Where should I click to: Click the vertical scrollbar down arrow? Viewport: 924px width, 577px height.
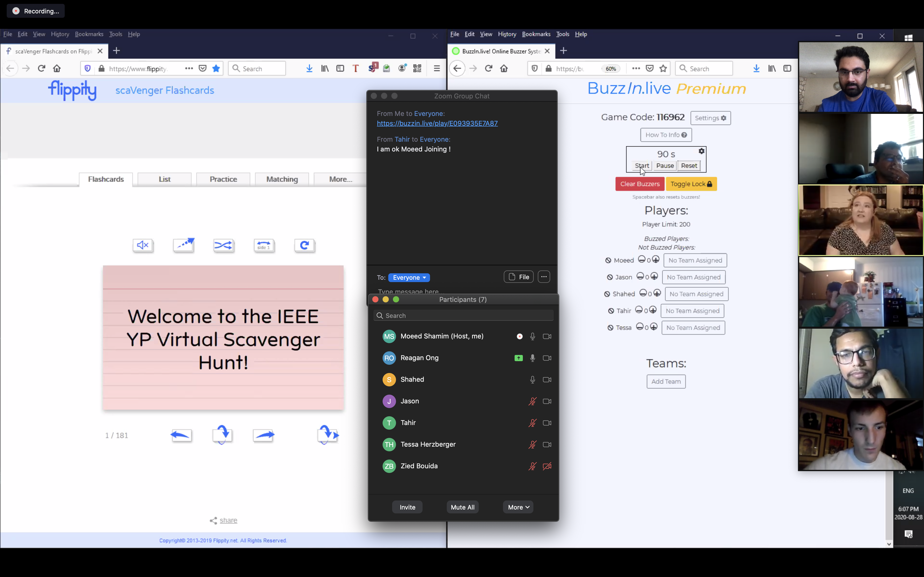pyautogui.click(x=889, y=544)
